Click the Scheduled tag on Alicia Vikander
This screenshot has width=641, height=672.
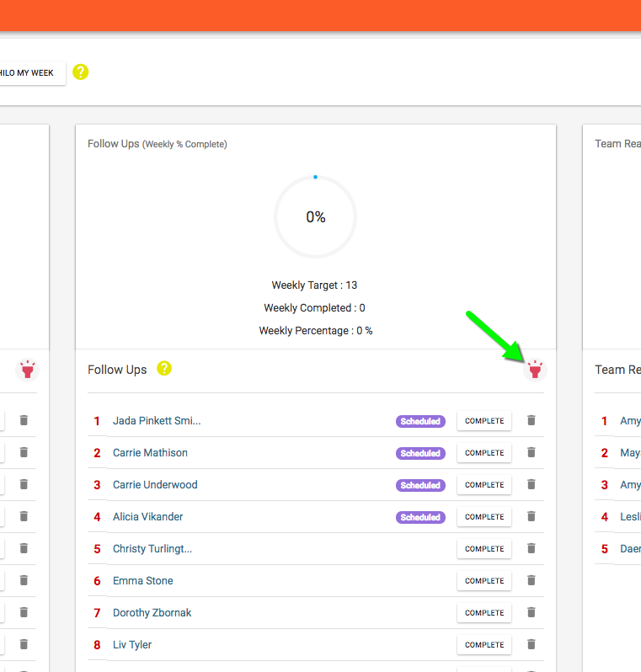coord(420,517)
